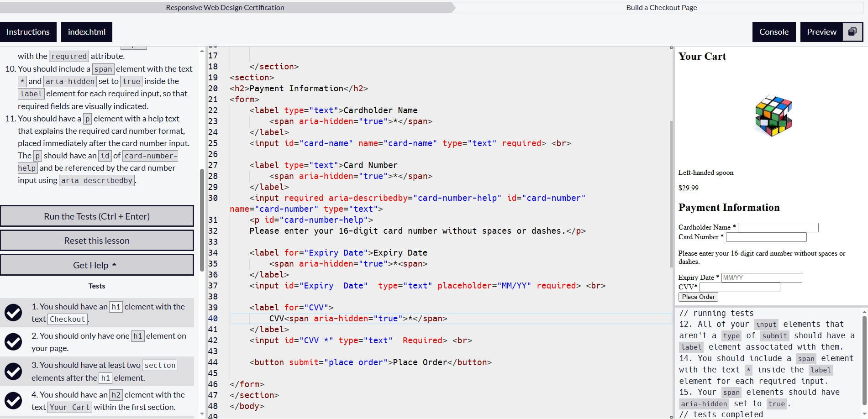Open the Preview panel
868x419 pixels.
(821, 31)
